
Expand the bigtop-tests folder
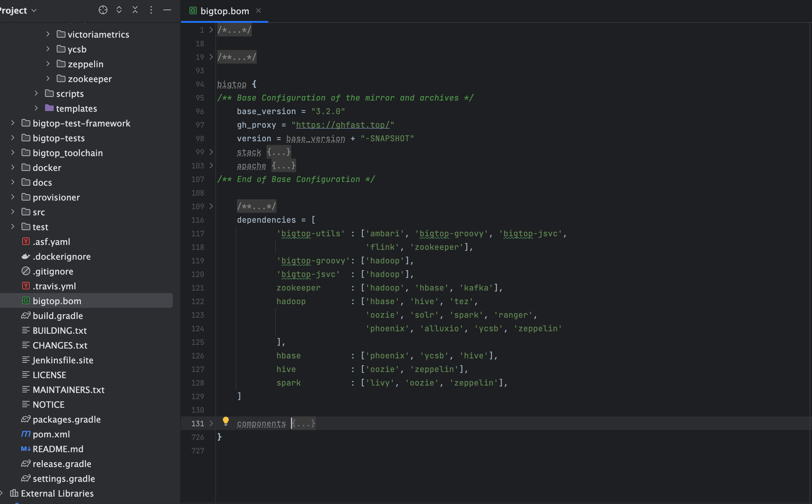pos(12,138)
